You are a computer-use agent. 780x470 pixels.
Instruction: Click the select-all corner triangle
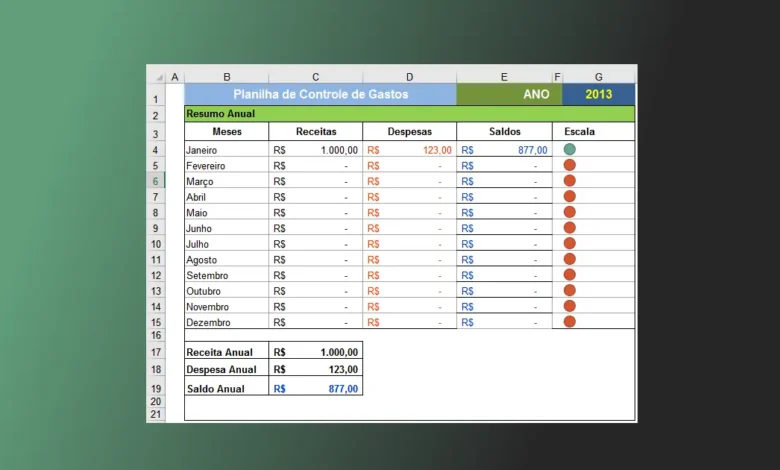coord(157,76)
